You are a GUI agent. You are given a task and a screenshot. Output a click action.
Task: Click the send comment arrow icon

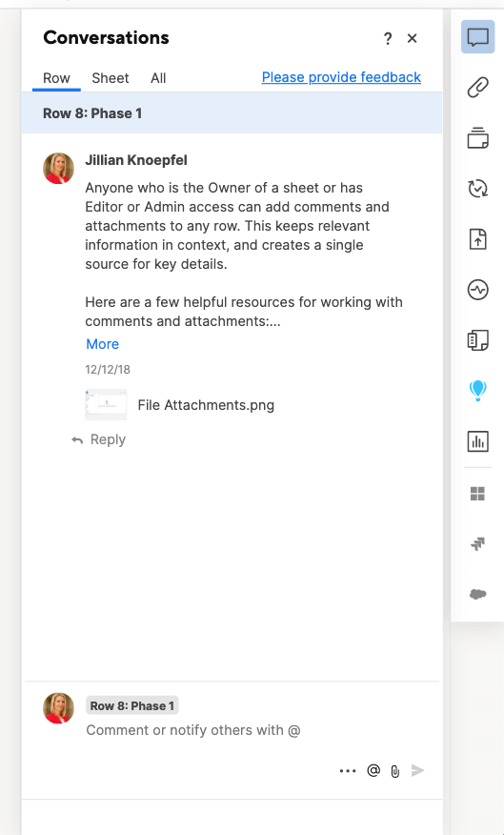418,770
